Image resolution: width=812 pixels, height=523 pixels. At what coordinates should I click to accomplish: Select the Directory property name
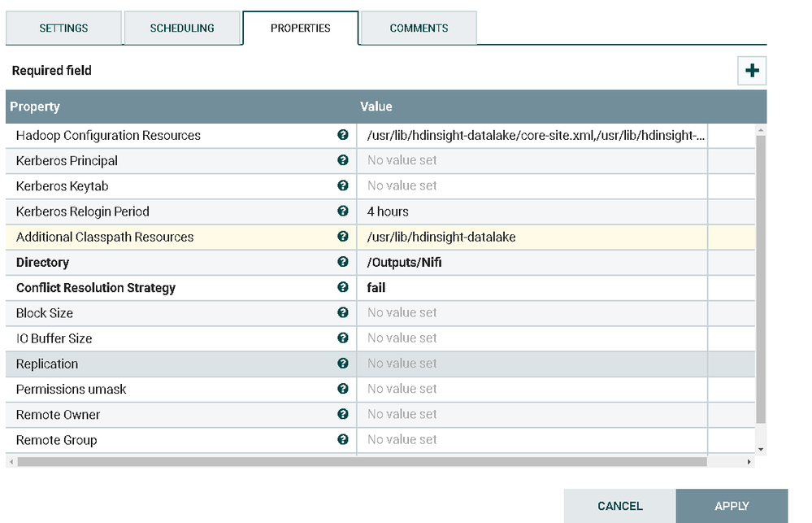42,262
